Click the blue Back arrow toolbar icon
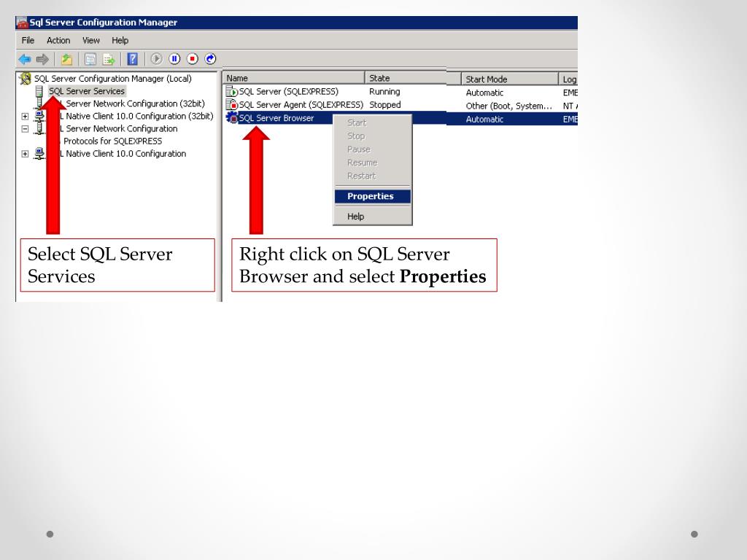Viewport: 747px width, 560px height. coord(25,59)
